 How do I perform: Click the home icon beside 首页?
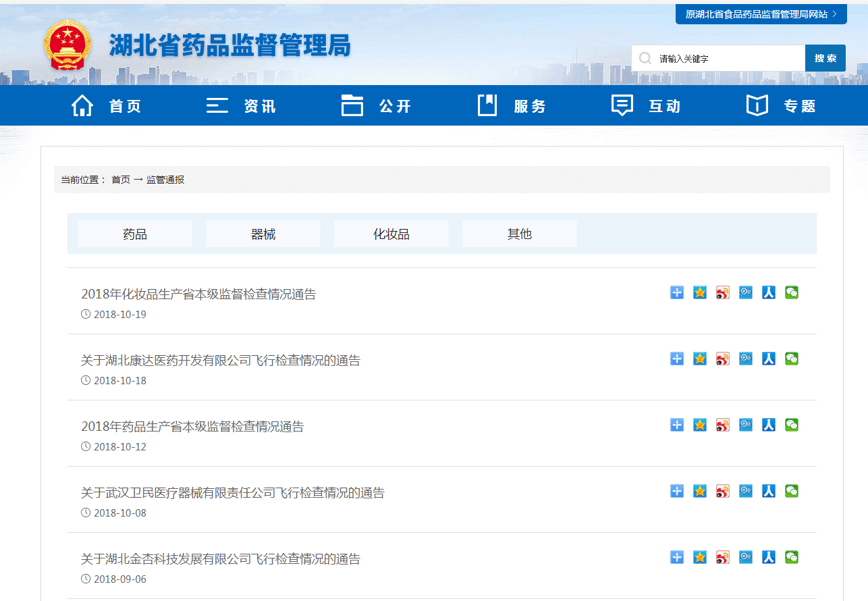82,105
